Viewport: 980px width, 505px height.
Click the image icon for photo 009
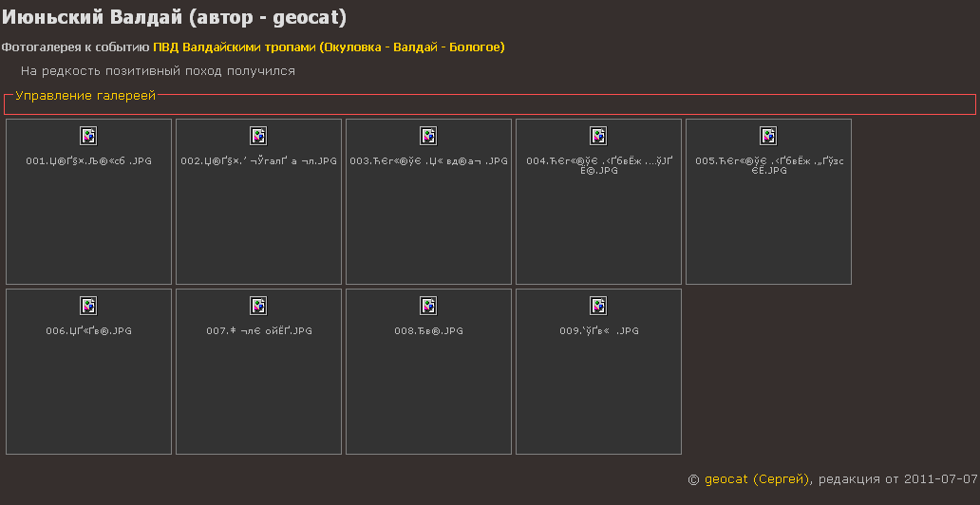click(x=598, y=306)
